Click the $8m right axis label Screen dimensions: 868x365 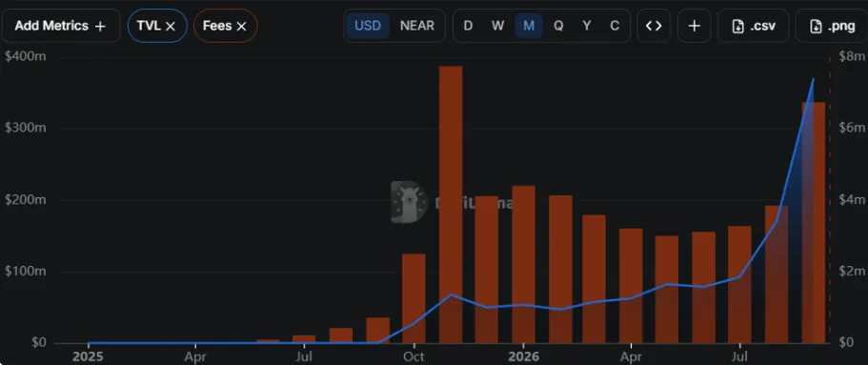852,56
